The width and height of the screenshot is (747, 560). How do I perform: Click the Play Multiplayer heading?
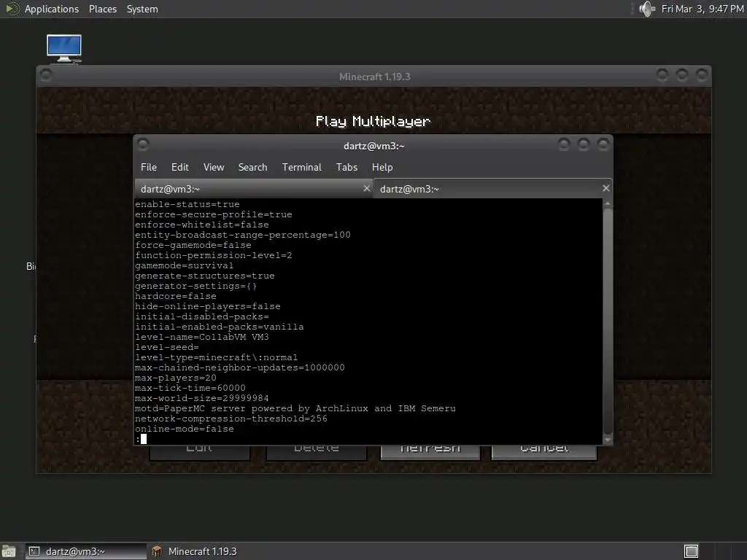(373, 122)
